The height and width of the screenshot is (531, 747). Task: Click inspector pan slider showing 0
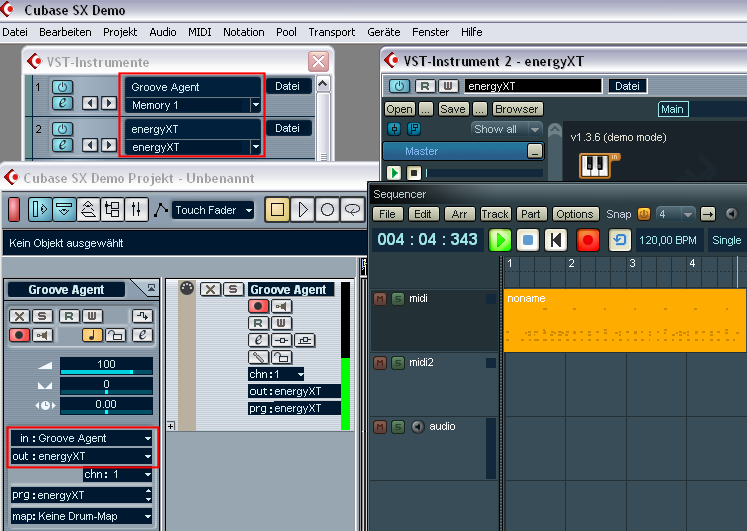tap(106, 386)
